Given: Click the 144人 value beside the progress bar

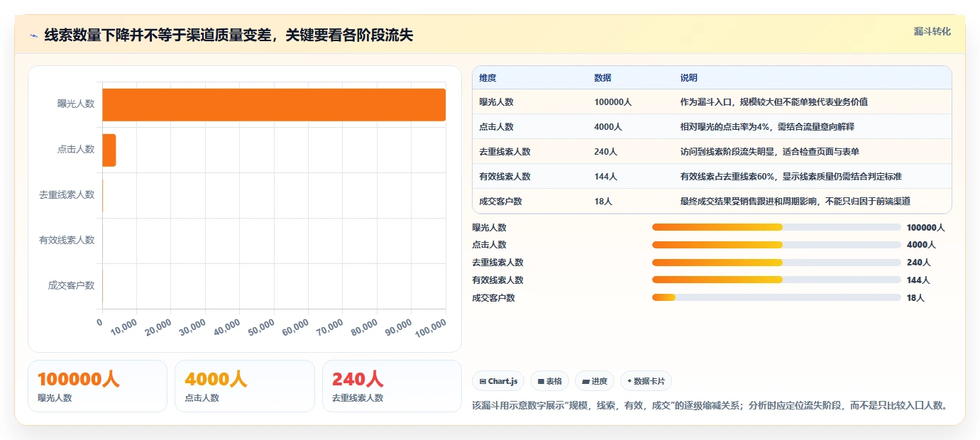Looking at the screenshot, I should pos(919,280).
